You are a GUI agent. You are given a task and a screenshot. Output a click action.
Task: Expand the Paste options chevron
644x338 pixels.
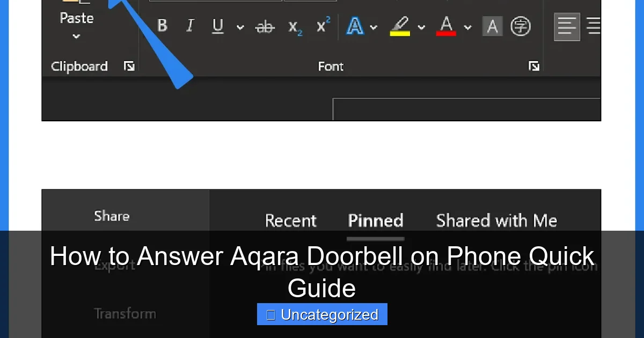[75, 36]
